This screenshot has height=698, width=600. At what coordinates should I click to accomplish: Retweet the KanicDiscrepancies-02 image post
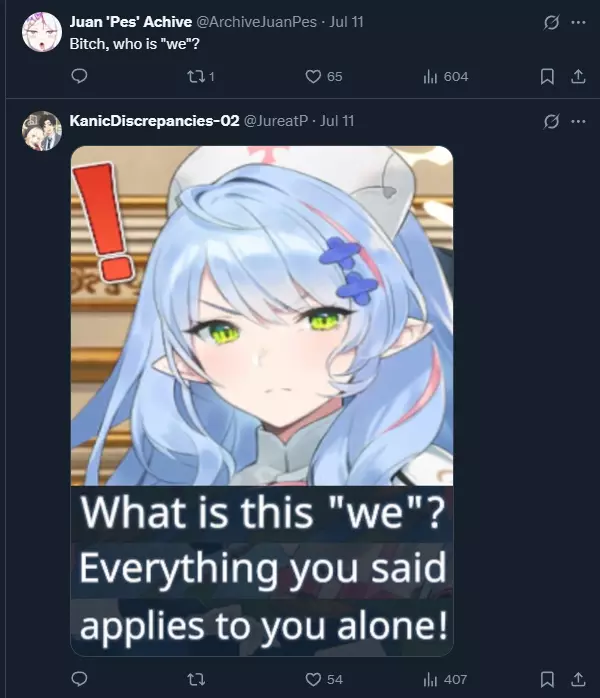pos(196,679)
